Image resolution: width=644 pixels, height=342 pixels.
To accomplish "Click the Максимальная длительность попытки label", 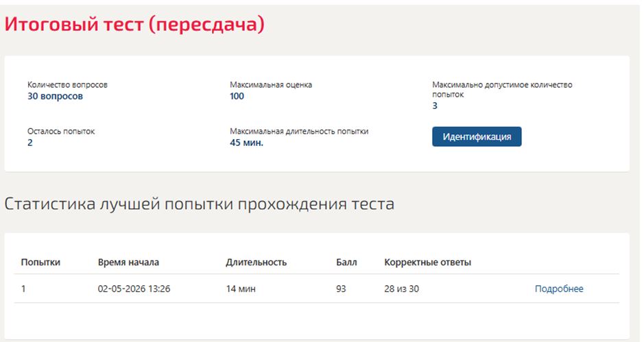I will [x=299, y=132].
